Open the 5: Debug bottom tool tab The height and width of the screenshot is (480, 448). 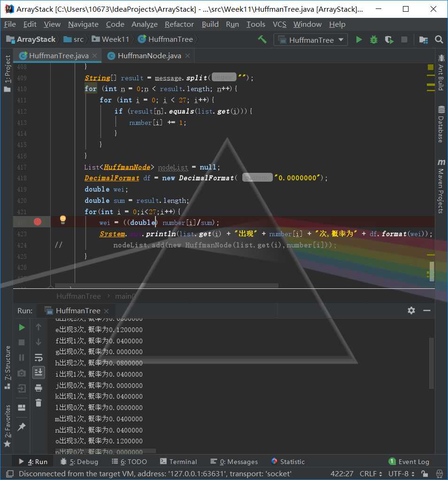(x=79, y=462)
